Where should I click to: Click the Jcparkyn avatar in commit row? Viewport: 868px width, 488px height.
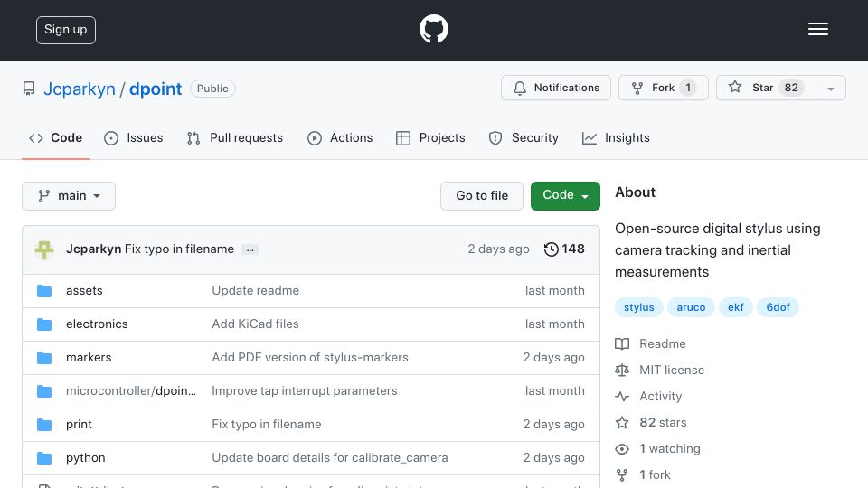44,249
